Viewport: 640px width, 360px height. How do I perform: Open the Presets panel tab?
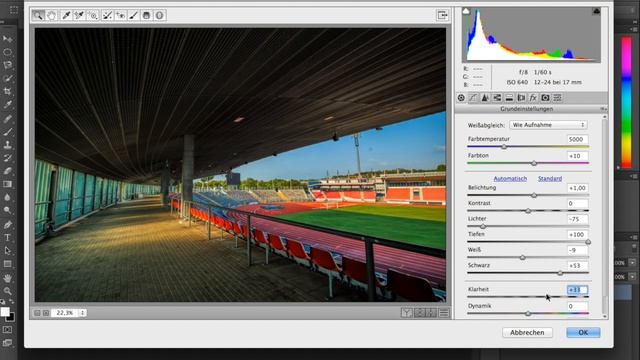[x=558, y=98]
